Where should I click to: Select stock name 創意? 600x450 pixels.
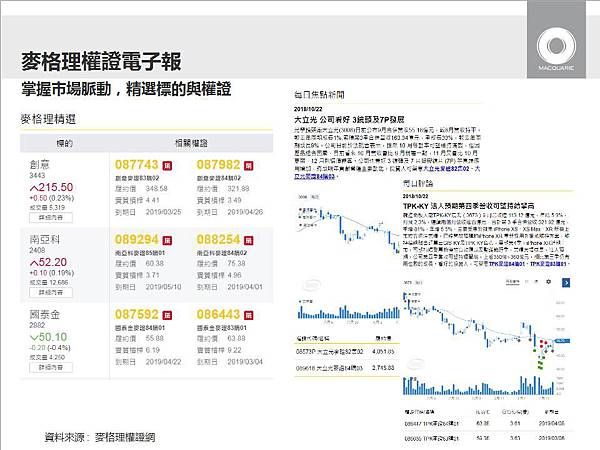pos(39,165)
